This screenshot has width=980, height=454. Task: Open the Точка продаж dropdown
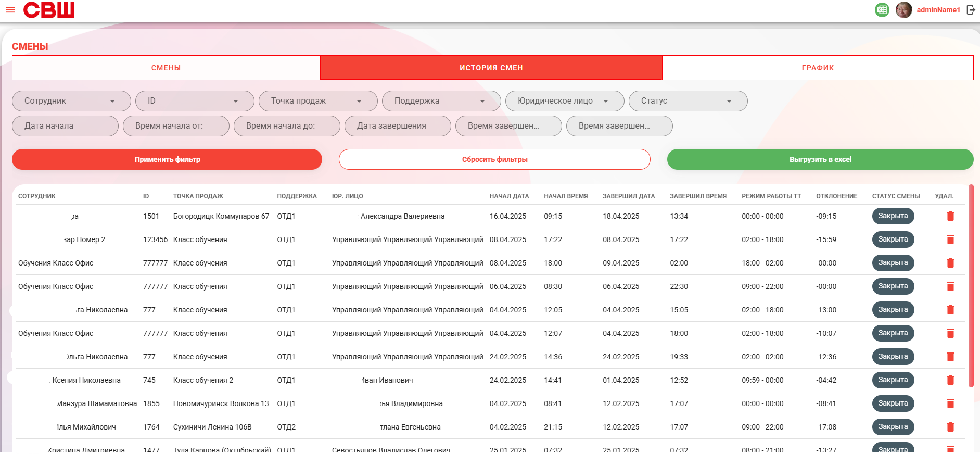pyautogui.click(x=318, y=101)
